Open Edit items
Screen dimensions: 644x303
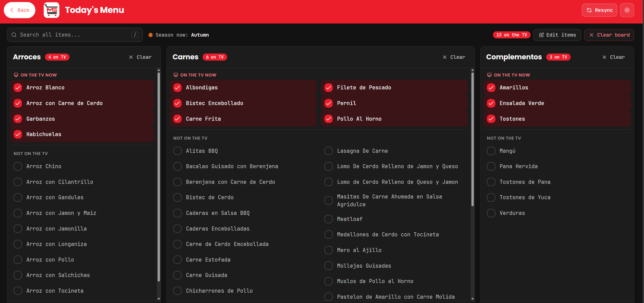(557, 35)
